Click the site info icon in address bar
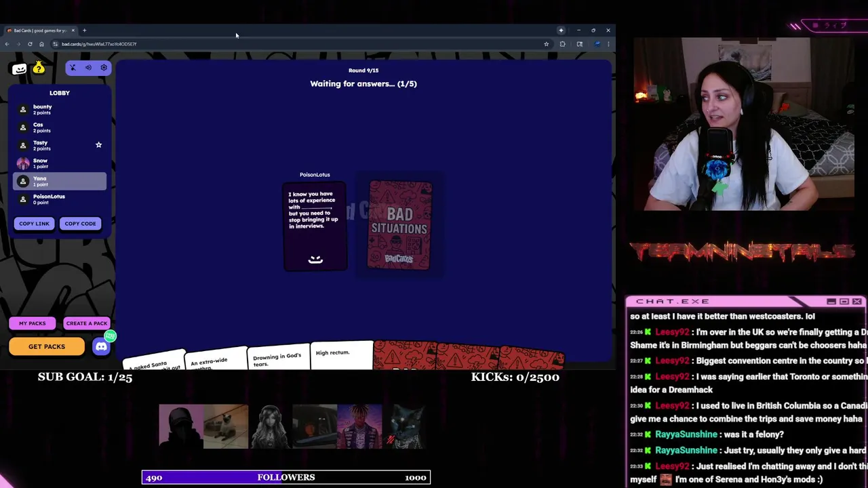 point(55,44)
